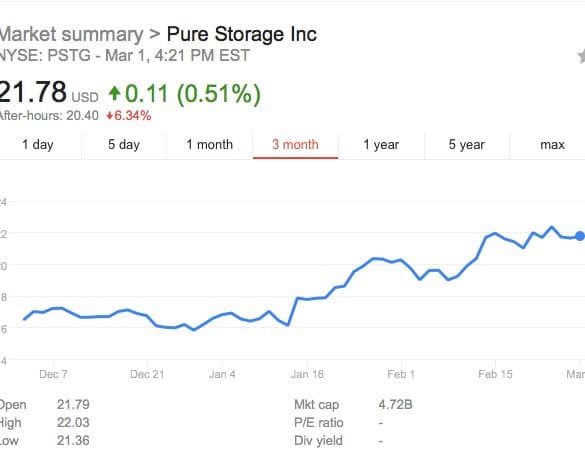Switch to 1 year view
585x465 pixels.
pos(381,145)
